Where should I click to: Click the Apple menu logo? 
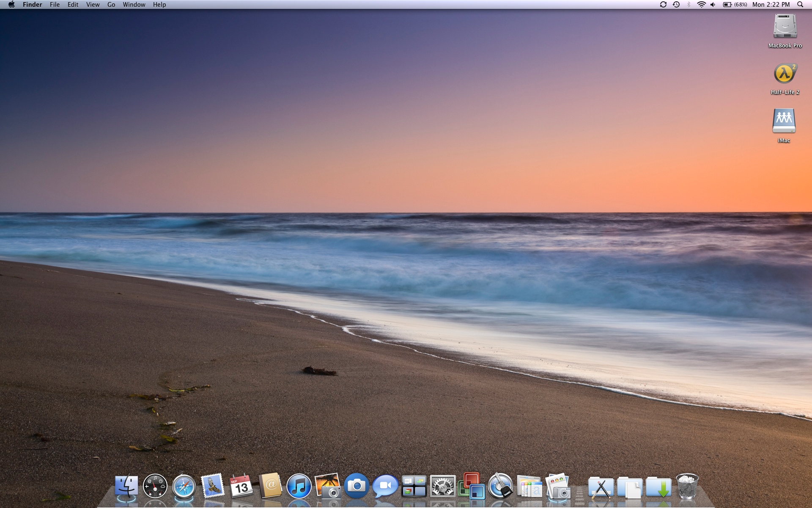click(x=11, y=5)
